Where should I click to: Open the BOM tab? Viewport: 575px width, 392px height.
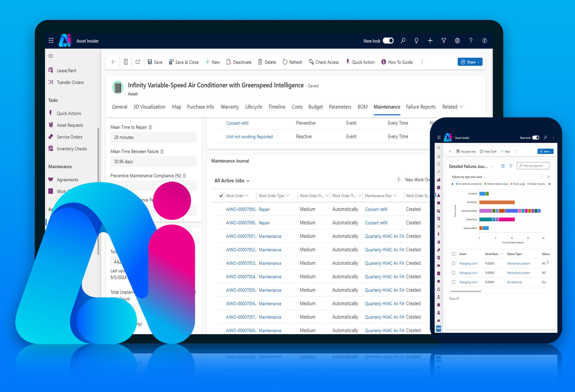[363, 107]
